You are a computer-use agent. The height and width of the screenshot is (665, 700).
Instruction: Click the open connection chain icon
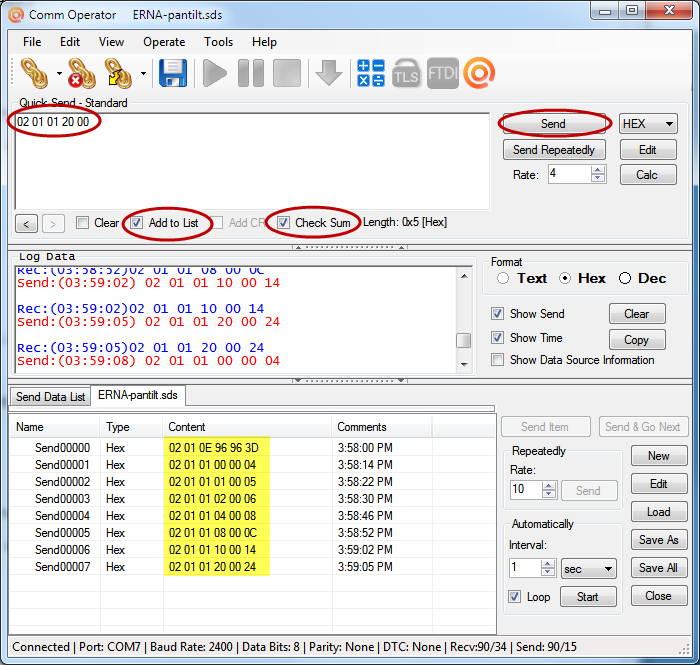tap(34, 73)
